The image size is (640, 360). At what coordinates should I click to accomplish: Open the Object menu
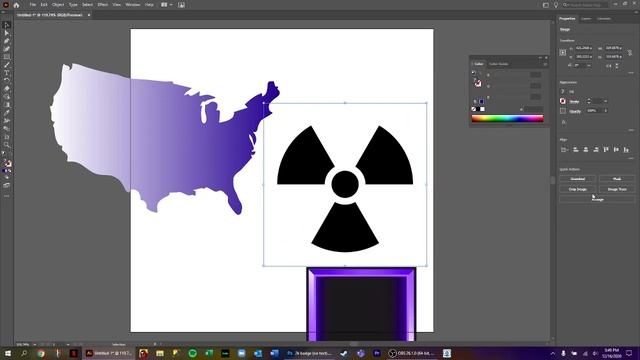[58, 4]
